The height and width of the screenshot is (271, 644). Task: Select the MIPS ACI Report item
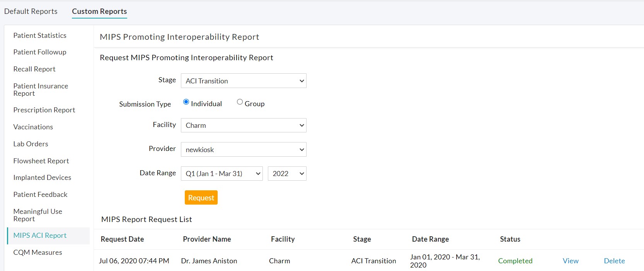click(x=40, y=235)
